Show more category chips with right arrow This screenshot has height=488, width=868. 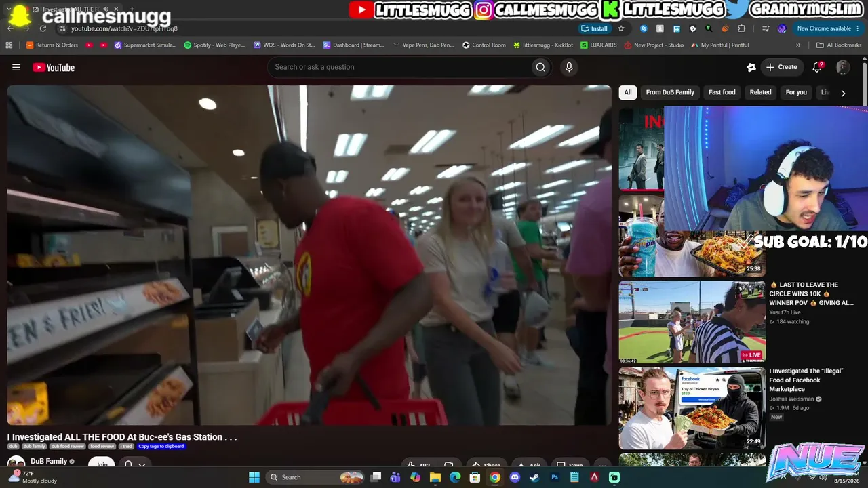tap(843, 93)
